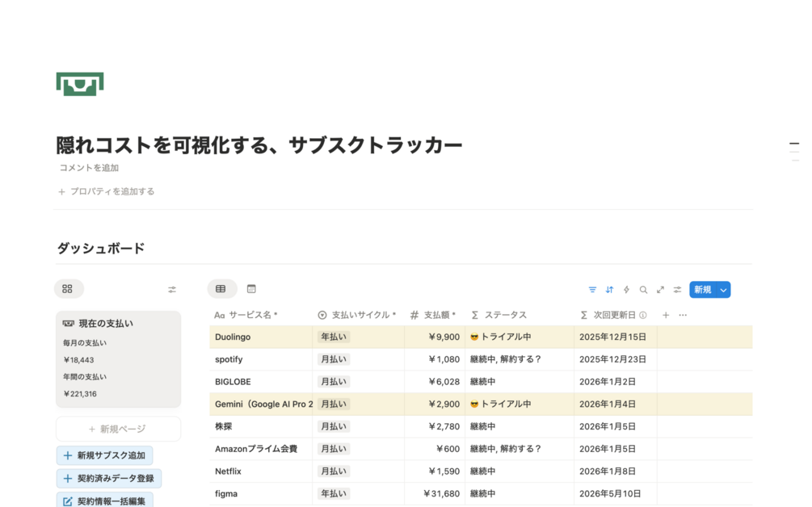Open the BIGLOBE service entry

pos(233,382)
